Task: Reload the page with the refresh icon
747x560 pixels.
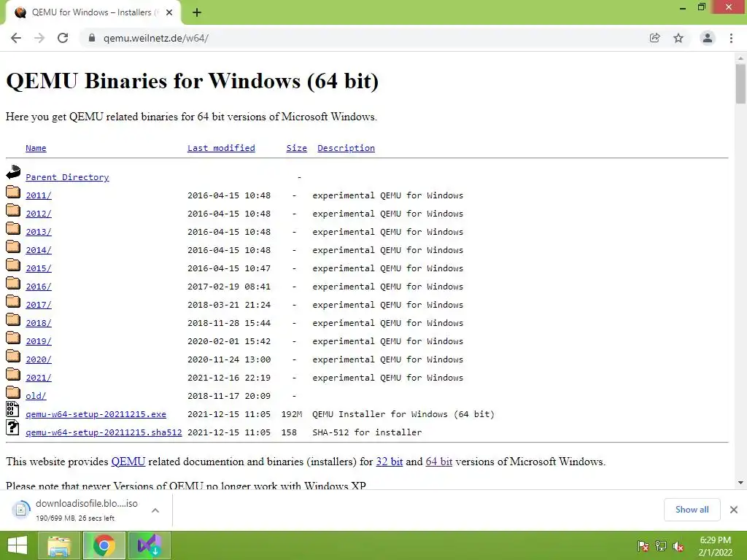Action: (x=63, y=38)
